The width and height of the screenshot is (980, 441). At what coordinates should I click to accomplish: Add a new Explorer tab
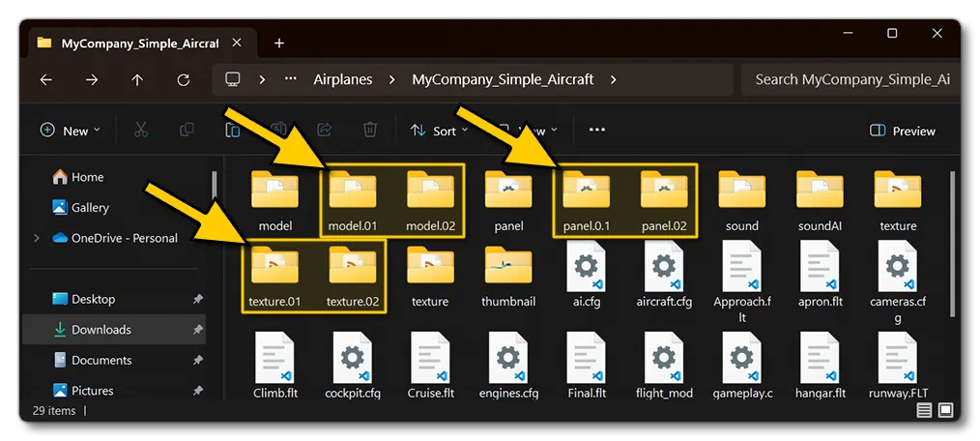(279, 44)
